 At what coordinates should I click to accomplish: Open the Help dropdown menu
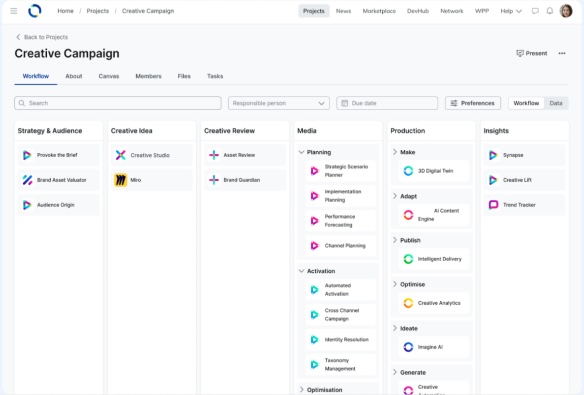[511, 11]
